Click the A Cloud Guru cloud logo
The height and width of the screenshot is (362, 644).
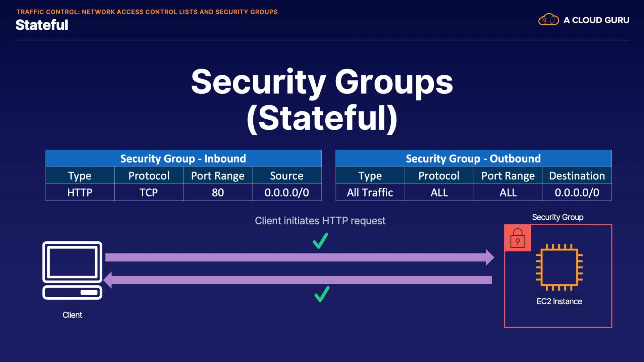click(x=548, y=20)
